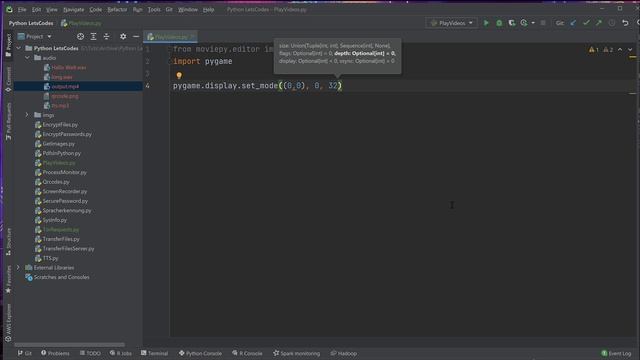This screenshot has height=360, width=640.
Task: Click the yellow intention lightbulb
Action: tap(179, 75)
